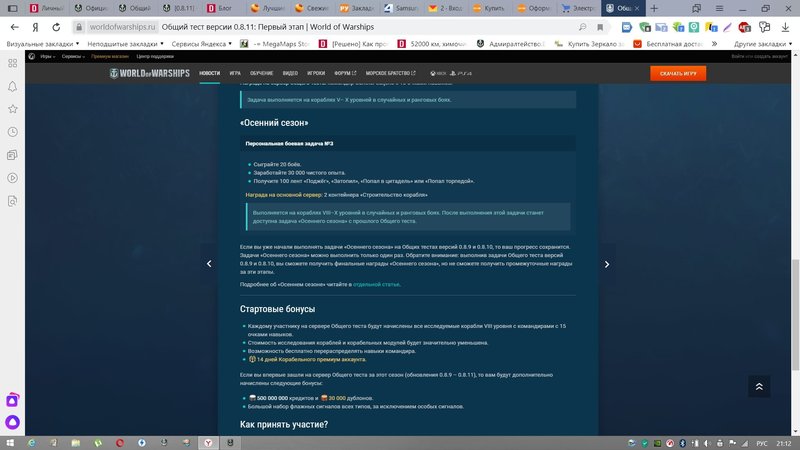Open a new browser tab
800x450 pixels.
point(654,8)
